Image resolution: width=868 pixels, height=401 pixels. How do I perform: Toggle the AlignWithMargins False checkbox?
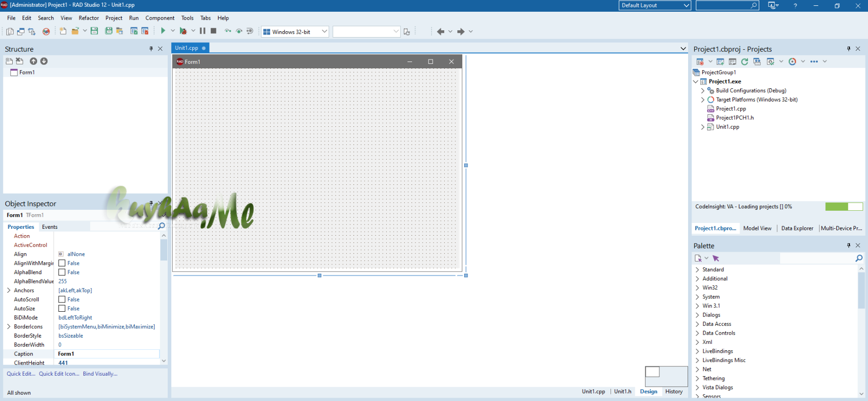(x=62, y=263)
